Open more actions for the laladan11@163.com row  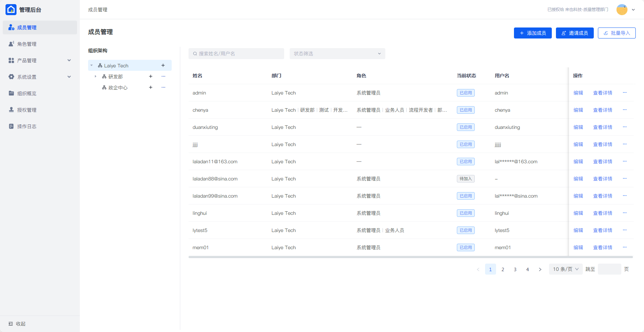625,161
